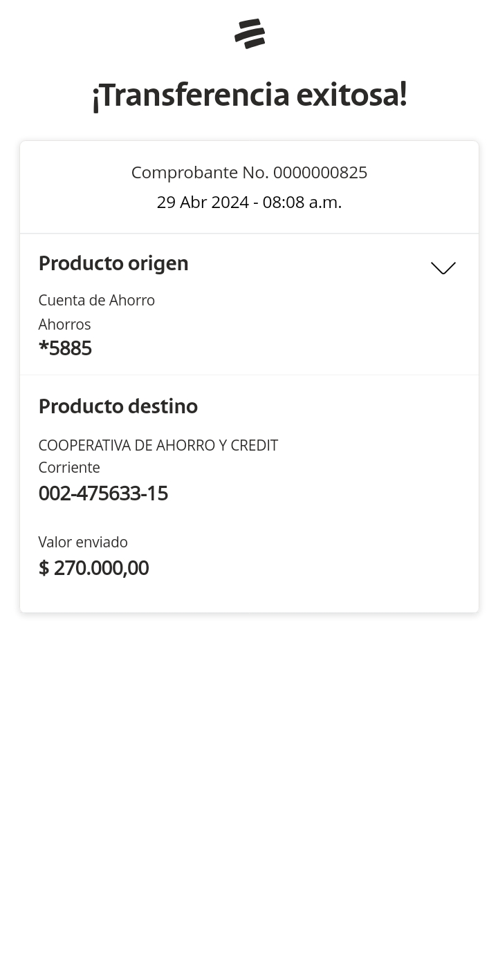Select the Comprobante No. 0000000825 text
The height and width of the screenshot is (980, 498).
(249, 172)
